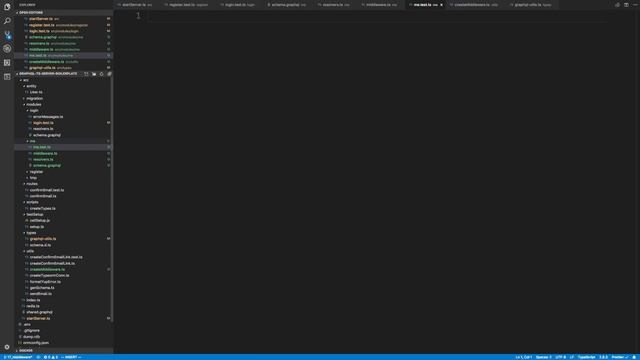The height and width of the screenshot is (360, 640).
Task: Open the Debug view in activity bar
Action: click(x=7, y=49)
